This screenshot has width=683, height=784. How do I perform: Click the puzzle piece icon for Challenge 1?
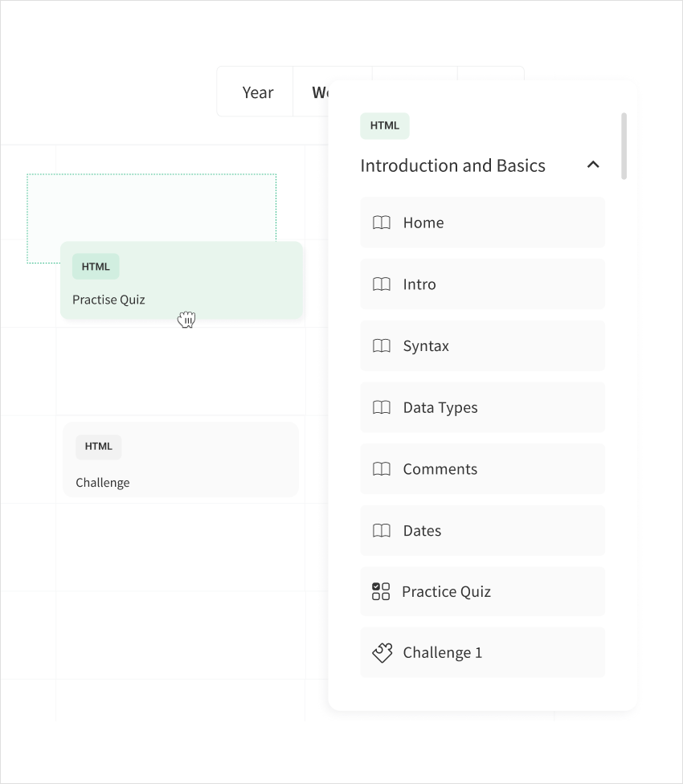[x=382, y=653]
